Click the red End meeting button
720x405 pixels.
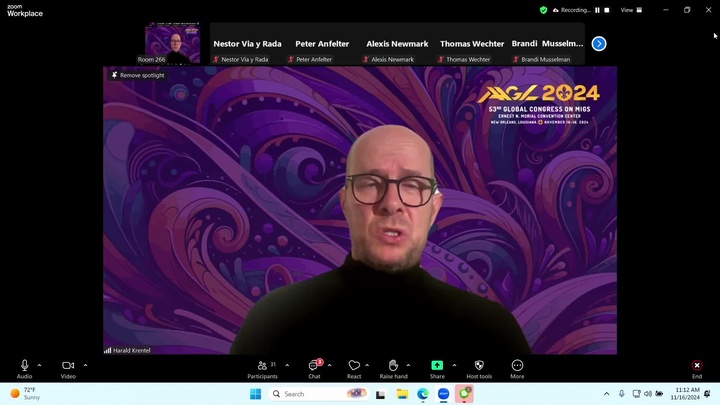[x=697, y=366]
